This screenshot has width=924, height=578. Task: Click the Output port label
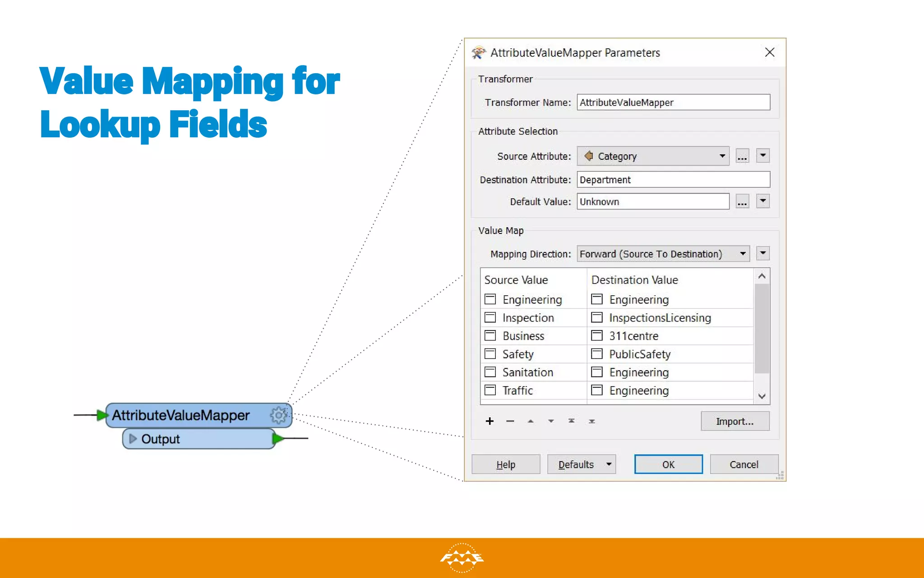pyautogui.click(x=160, y=439)
